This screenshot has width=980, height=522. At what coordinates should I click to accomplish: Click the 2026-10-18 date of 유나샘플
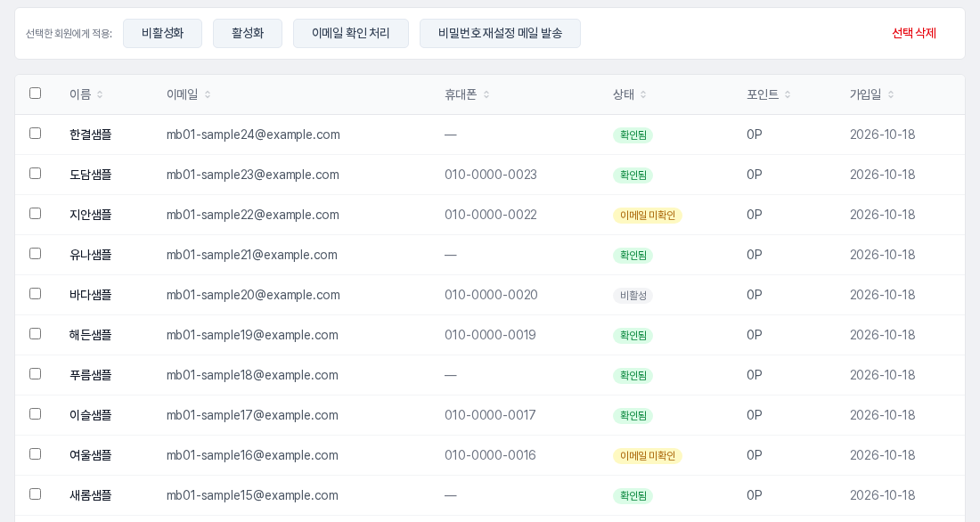(x=883, y=255)
